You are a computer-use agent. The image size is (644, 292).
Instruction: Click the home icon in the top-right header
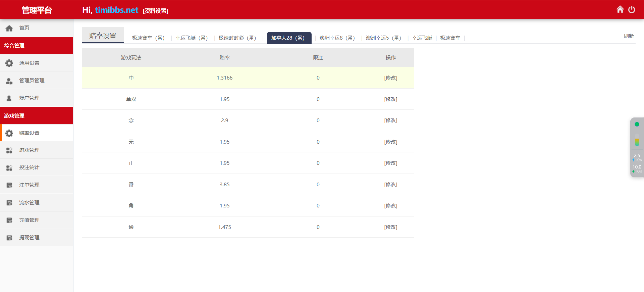(x=620, y=9)
